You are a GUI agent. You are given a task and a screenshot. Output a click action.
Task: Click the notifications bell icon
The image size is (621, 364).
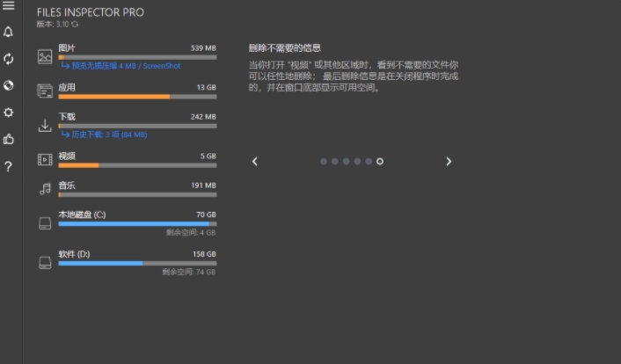(9, 33)
